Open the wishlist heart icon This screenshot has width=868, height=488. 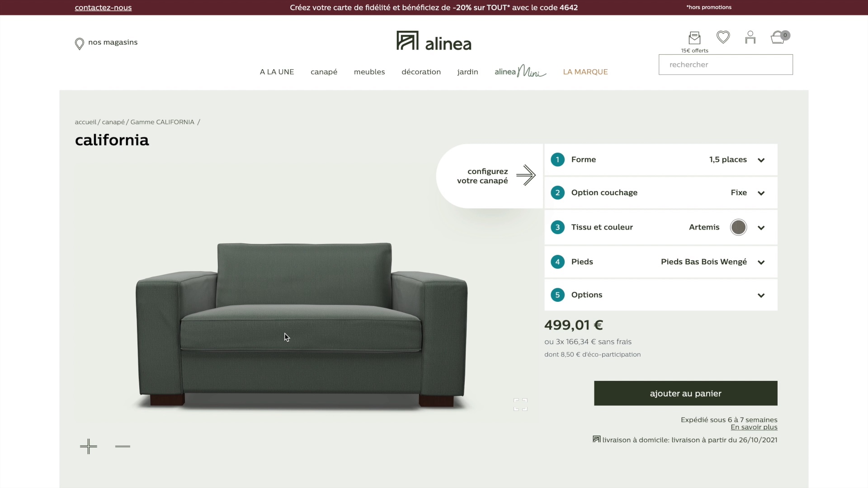tap(723, 37)
